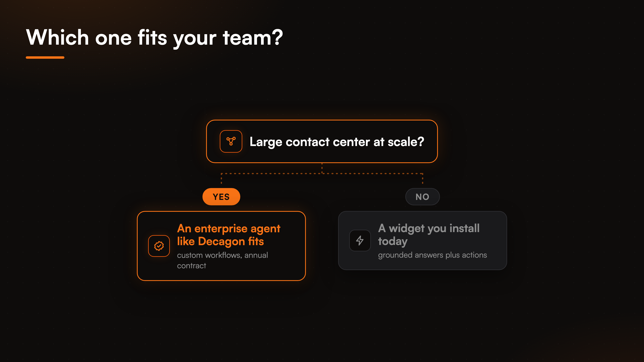Click the lightning bolt icon

click(x=360, y=240)
